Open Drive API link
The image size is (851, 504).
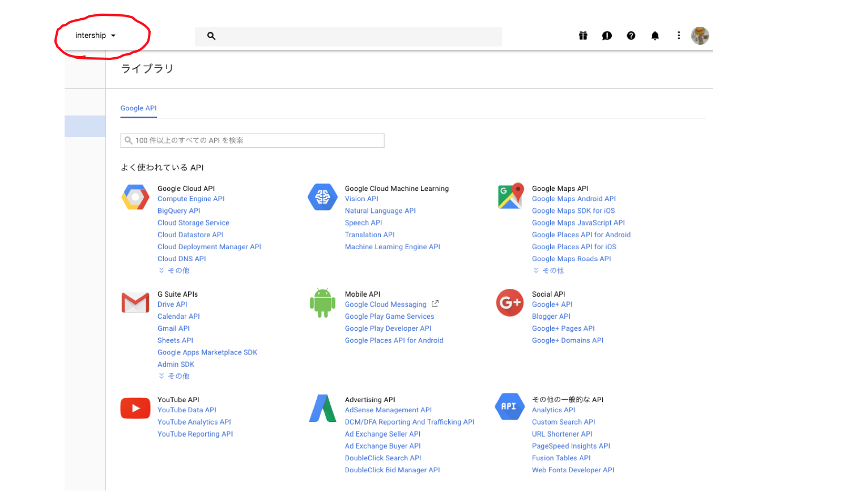coord(172,305)
